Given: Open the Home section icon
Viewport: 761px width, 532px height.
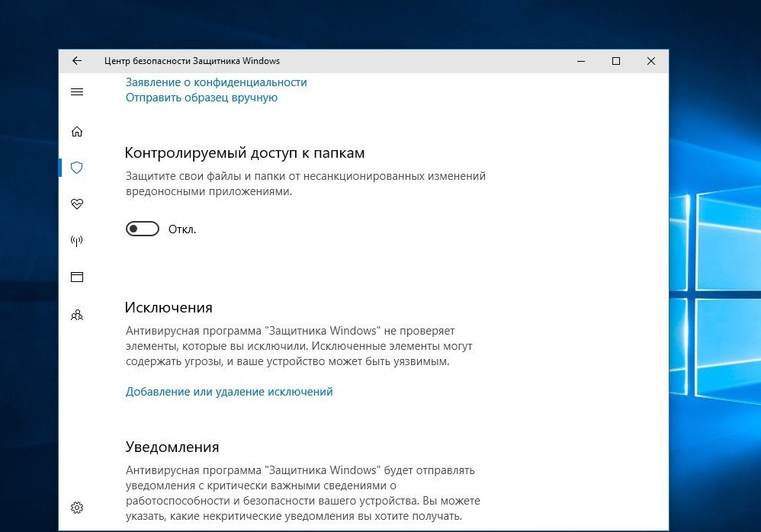Looking at the screenshot, I should pyautogui.click(x=77, y=131).
